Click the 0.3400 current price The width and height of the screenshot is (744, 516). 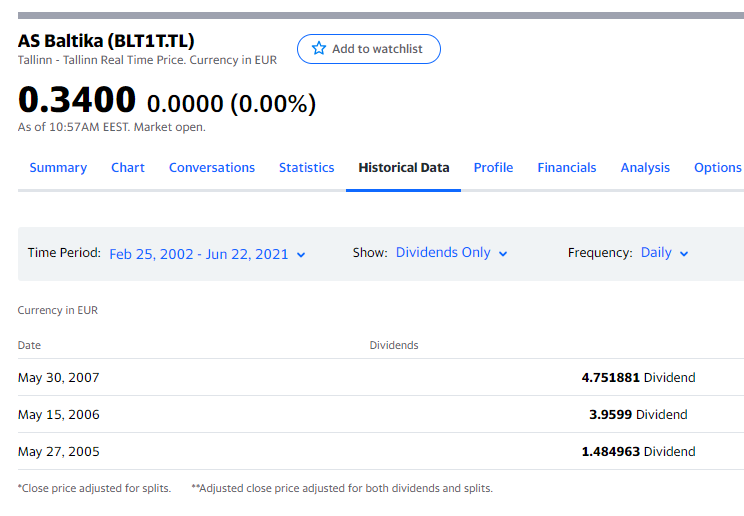(x=77, y=100)
